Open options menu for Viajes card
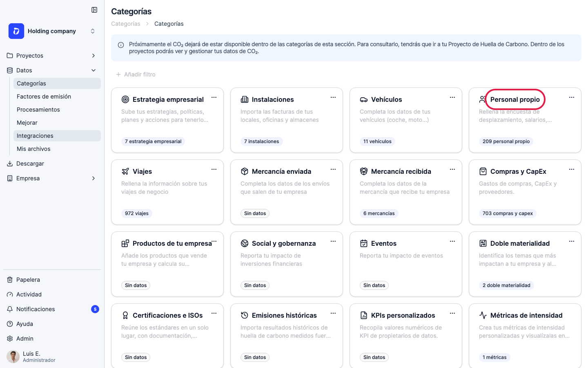The width and height of the screenshot is (588, 368). pyautogui.click(x=214, y=169)
